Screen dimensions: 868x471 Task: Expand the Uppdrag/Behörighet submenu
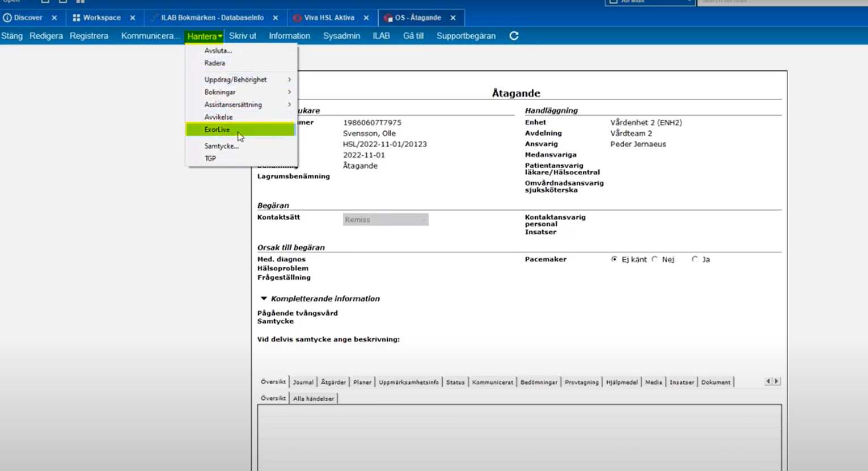point(240,79)
